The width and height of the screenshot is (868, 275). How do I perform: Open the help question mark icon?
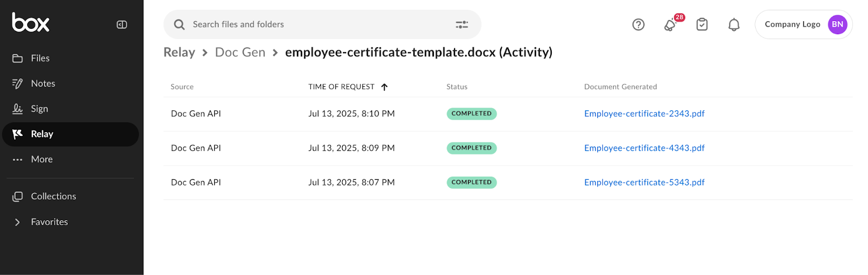point(639,24)
